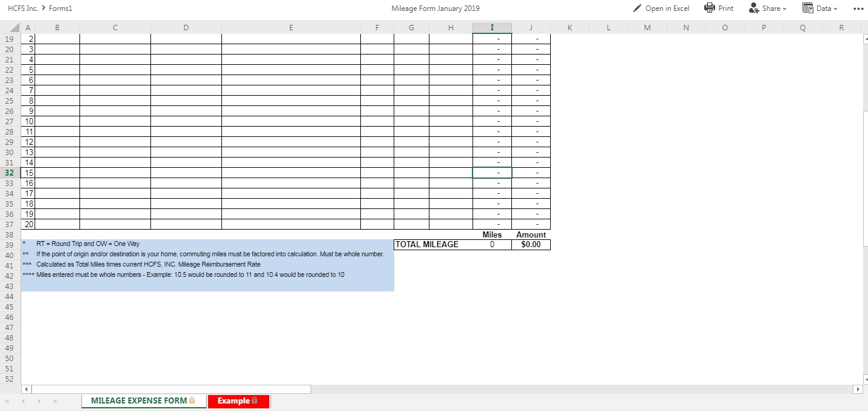Jump to the last sheet with navigation arrow
The image size is (868, 412).
(56, 401)
